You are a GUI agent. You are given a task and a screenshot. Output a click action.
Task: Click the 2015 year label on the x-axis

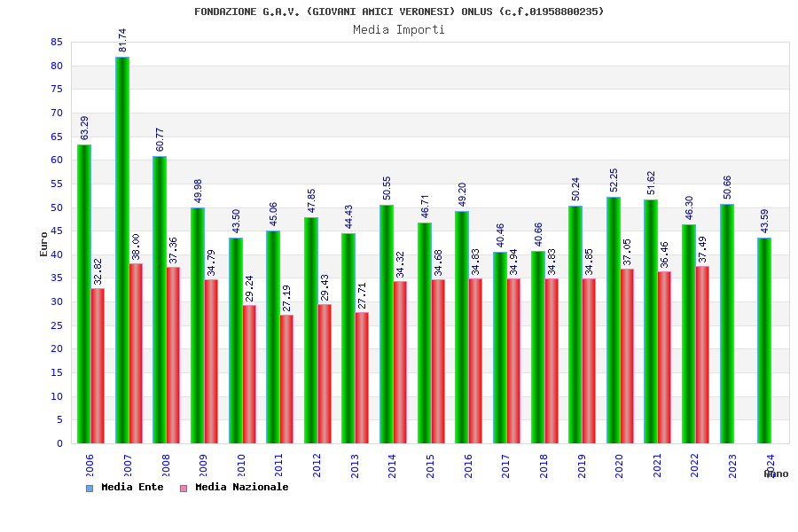pos(430,465)
